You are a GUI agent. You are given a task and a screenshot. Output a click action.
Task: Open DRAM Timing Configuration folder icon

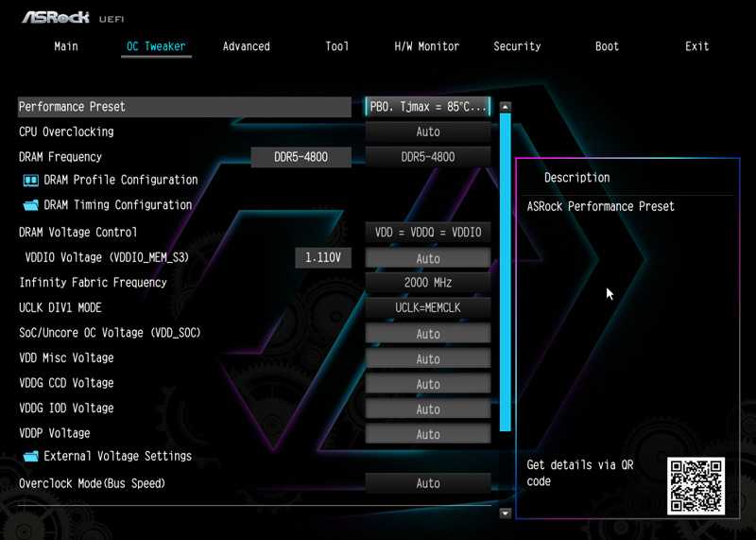(x=31, y=205)
